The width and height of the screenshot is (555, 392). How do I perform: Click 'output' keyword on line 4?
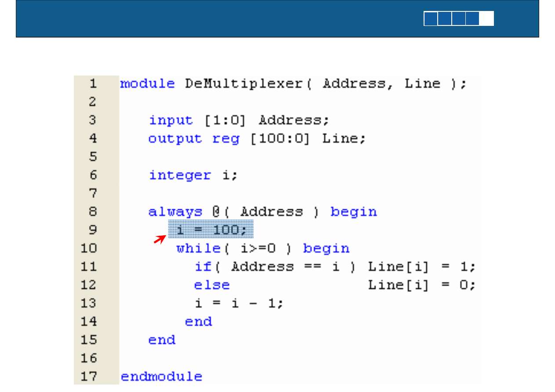click(175, 139)
